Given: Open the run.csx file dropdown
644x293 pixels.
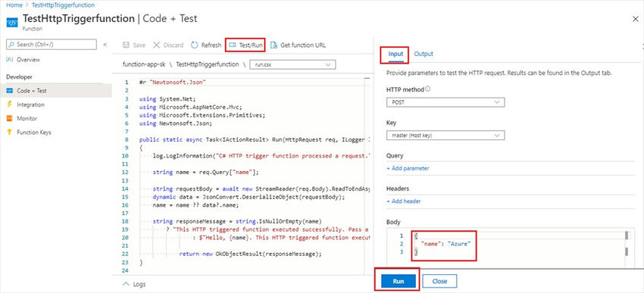Looking at the screenshot, I should click(x=292, y=64).
